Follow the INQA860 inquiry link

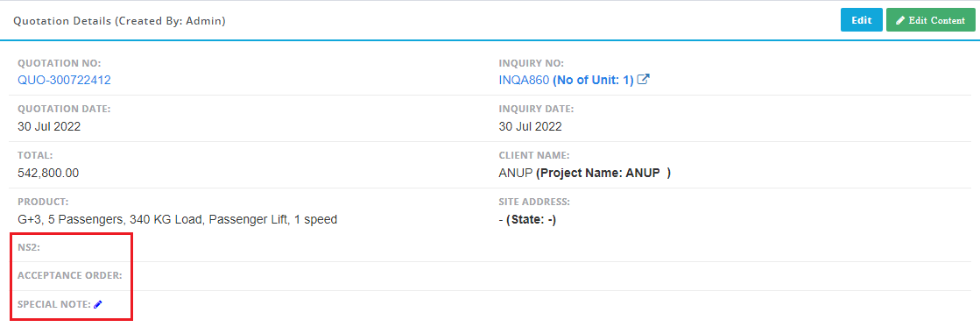coord(524,80)
